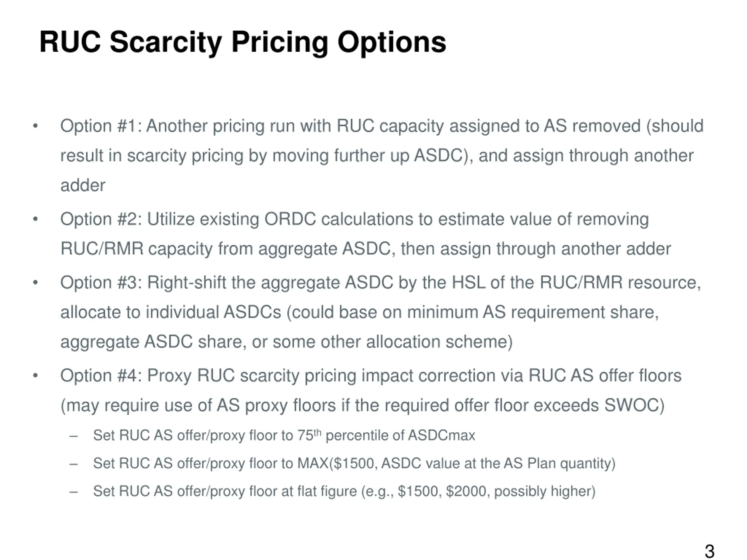Click the dash before the flat figure line
This screenshot has height=560, width=747.
click(73, 492)
